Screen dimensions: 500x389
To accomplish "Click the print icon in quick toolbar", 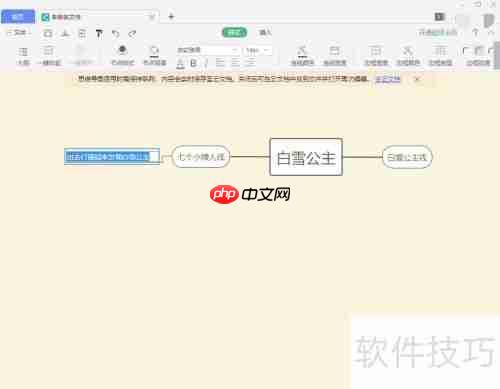I will click(82, 33).
